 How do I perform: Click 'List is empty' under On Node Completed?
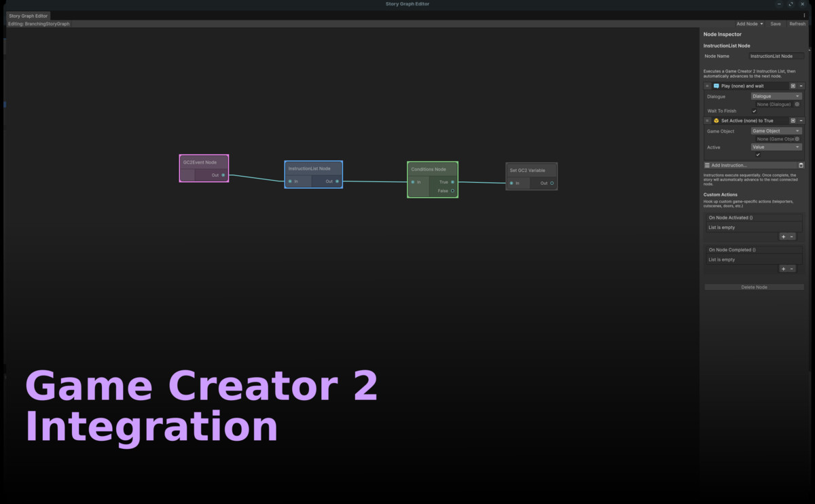tap(722, 259)
